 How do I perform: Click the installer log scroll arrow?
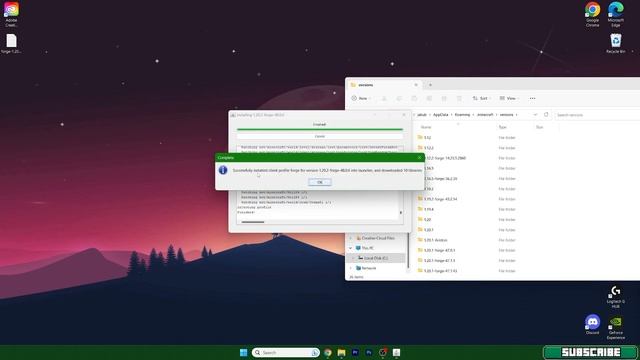(400, 213)
